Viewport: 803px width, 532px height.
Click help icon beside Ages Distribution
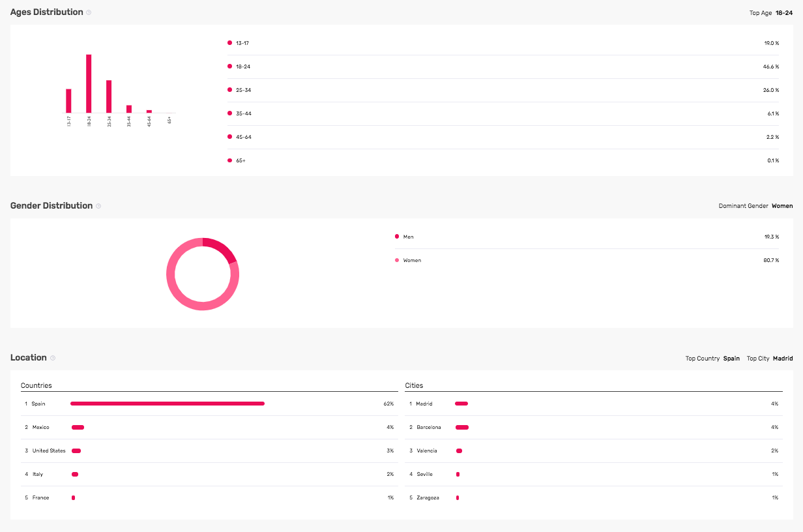pos(89,12)
